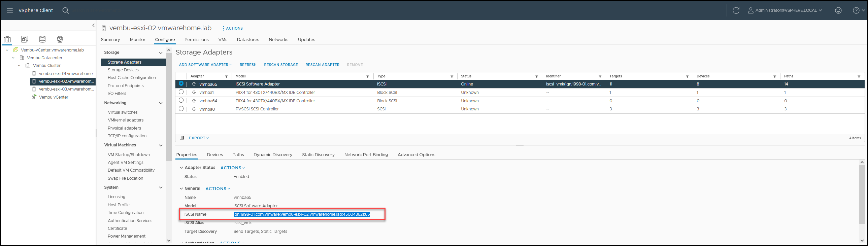
Task: Switch to the Monitor tab
Action: pyautogui.click(x=137, y=39)
